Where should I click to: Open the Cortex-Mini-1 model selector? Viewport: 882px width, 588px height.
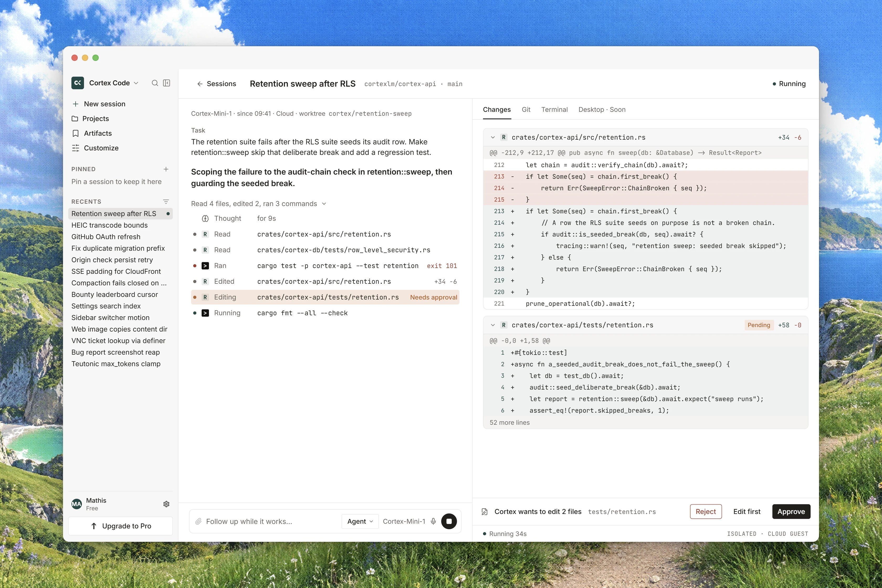pyautogui.click(x=404, y=521)
